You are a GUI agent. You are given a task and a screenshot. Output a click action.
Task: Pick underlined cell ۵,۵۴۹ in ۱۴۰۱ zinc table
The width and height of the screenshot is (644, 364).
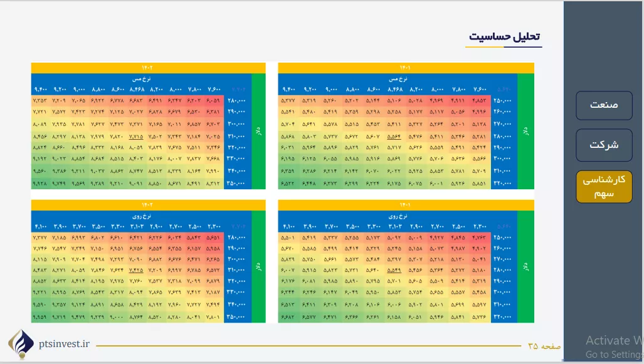[x=394, y=270]
